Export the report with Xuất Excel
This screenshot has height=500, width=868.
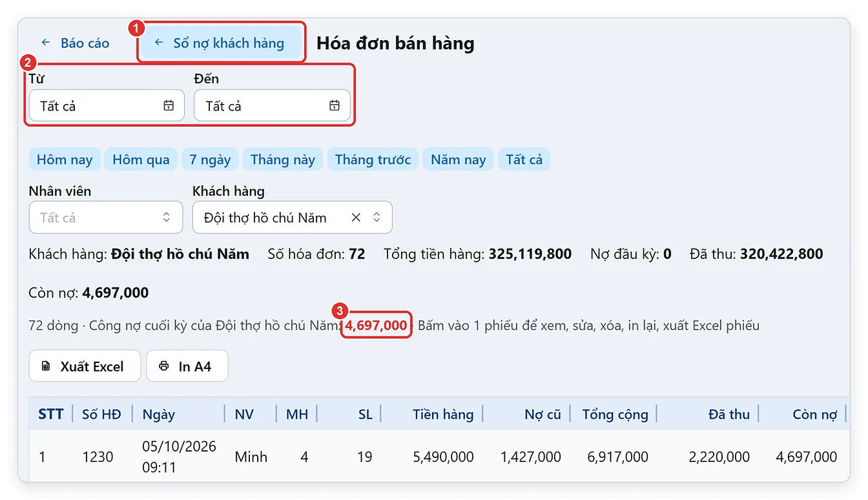click(x=85, y=366)
